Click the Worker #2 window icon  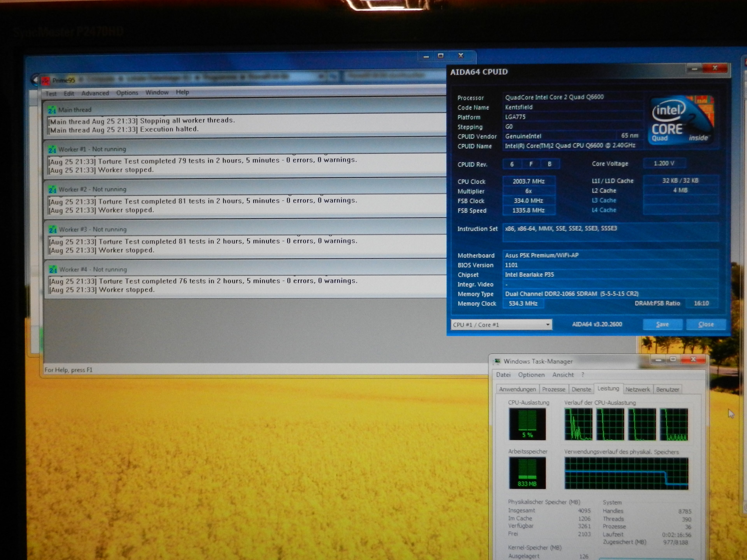tap(52, 190)
